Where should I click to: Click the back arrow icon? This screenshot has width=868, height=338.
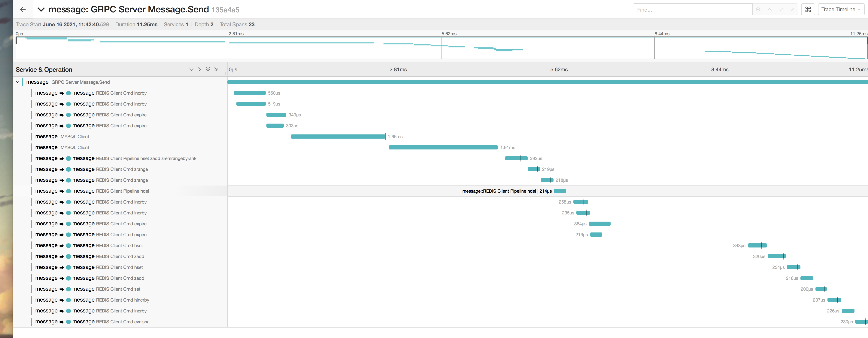click(x=23, y=9)
